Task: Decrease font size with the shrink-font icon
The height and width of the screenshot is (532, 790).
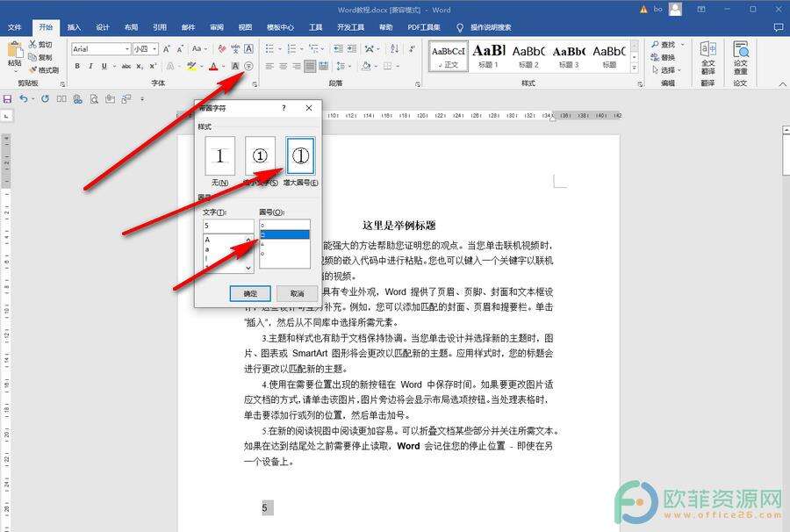Action: click(180, 49)
